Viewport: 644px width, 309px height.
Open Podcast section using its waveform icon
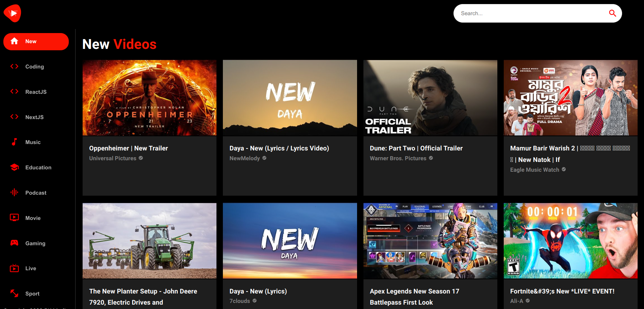(x=14, y=192)
